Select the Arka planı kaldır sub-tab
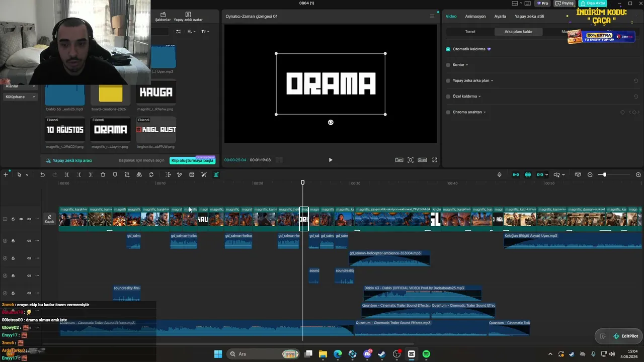Viewport: 644px width, 362px height. click(519, 31)
